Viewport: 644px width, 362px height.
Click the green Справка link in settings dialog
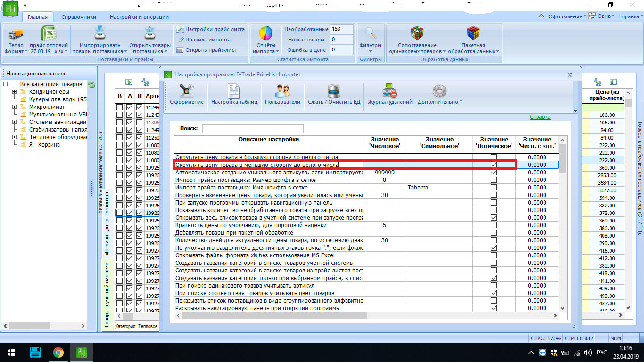coord(540,117)
